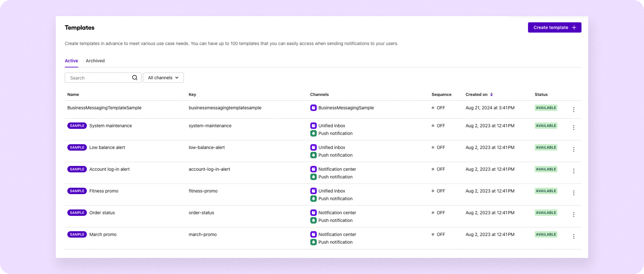
Task: Click the BusinessMessagingSample channel icon
Action: click(313, 108)
